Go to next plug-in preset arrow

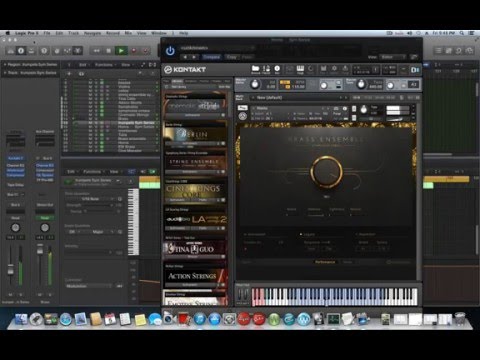pyautogui.click(x=194, y=57)
